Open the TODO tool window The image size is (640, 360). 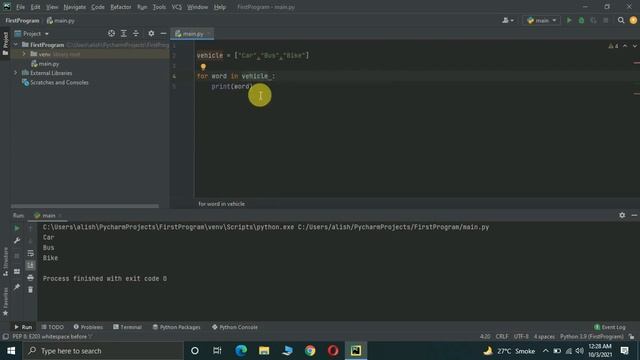click(53, 327)
